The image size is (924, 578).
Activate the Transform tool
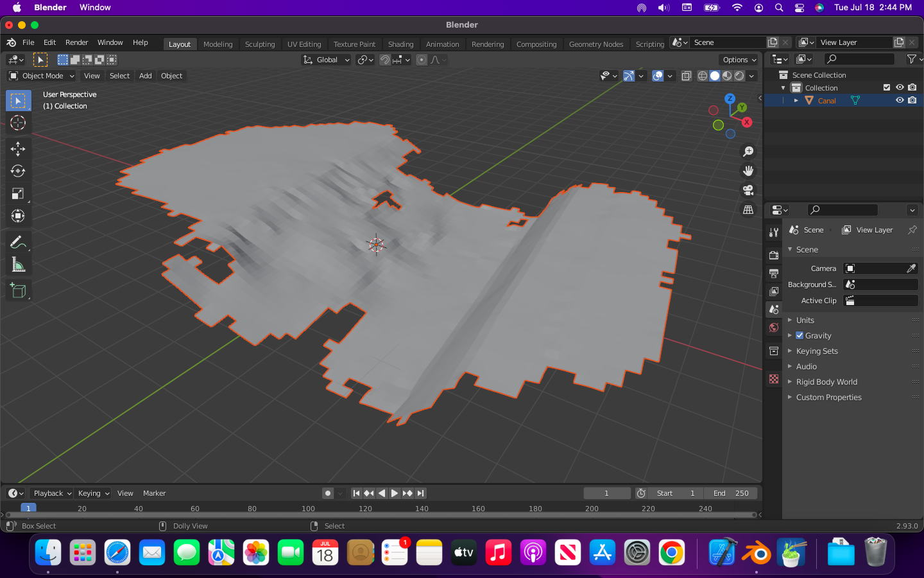point(18,216)
